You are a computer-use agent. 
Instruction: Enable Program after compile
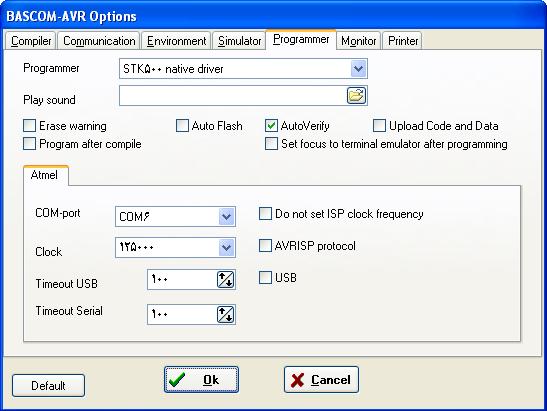pos(29,143)
